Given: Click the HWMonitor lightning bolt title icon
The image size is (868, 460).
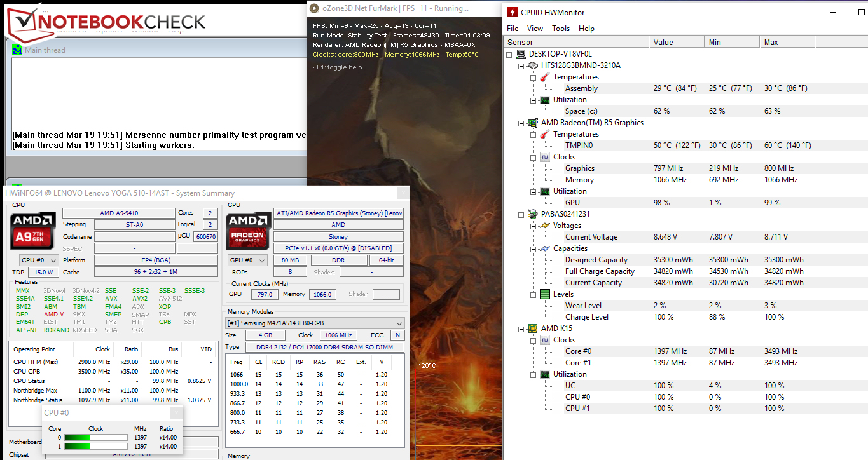Looking at the screenshot, I should (513, 12).
